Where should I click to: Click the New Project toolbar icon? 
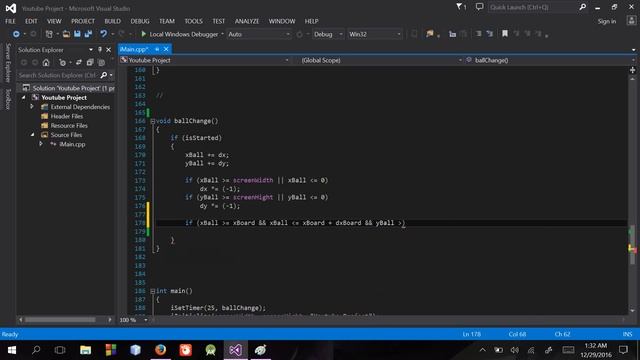[49, 34]
